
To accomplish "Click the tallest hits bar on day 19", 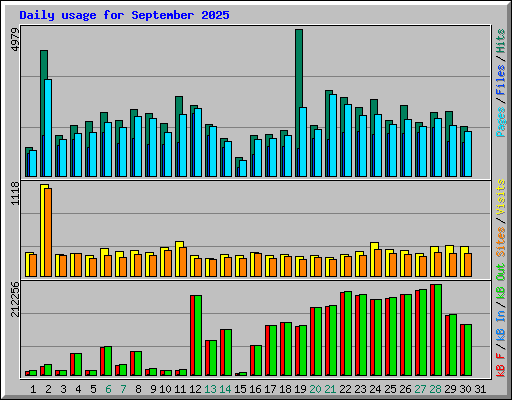I will coord(299,68).
